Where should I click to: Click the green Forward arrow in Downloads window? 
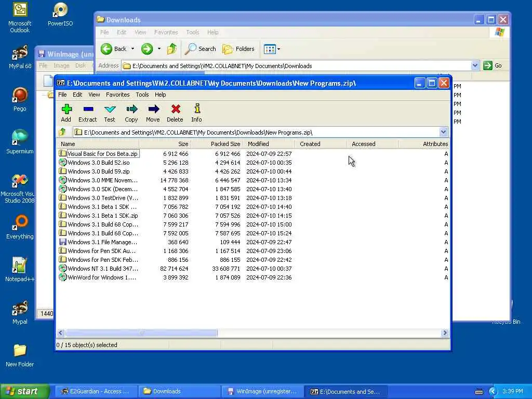tap(147, 49)
